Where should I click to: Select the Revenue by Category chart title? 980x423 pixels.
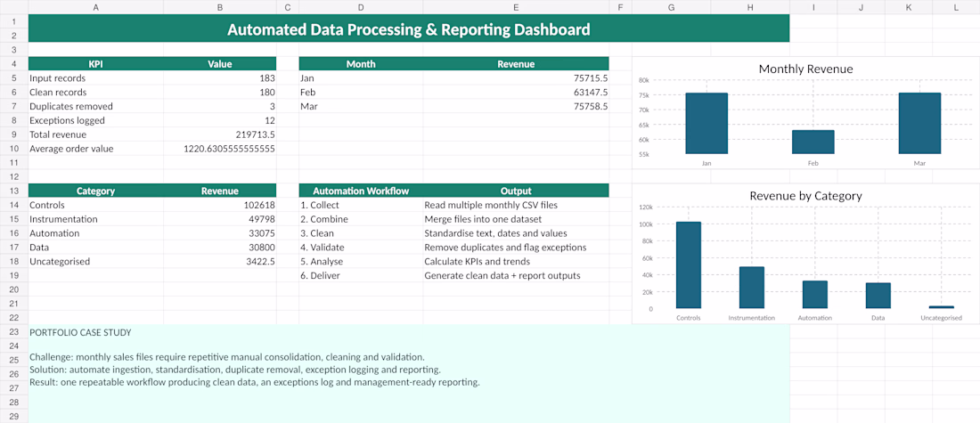tap(805, 196)
